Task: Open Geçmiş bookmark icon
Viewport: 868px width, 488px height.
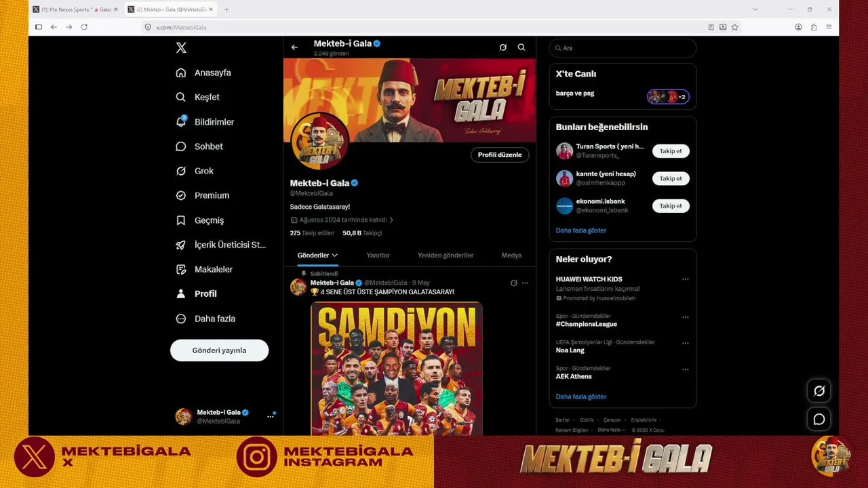Action: click(x=180, y=220)
